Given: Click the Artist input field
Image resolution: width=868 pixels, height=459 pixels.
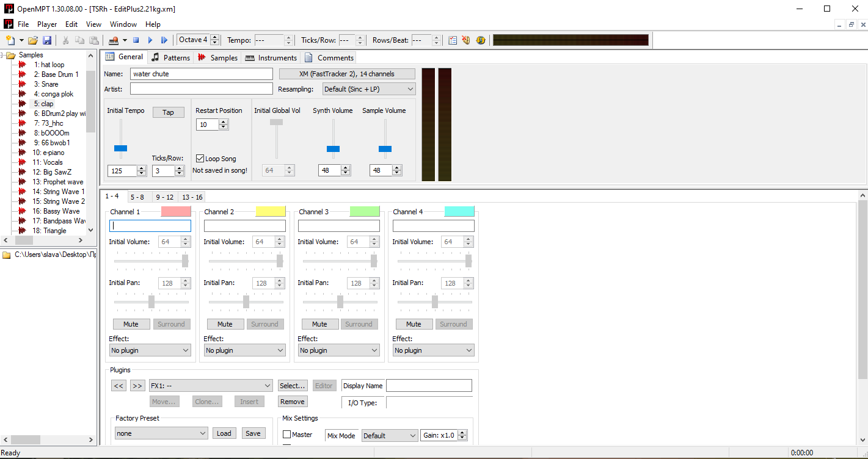Looking at the screenshot, I should pos(201,89).
